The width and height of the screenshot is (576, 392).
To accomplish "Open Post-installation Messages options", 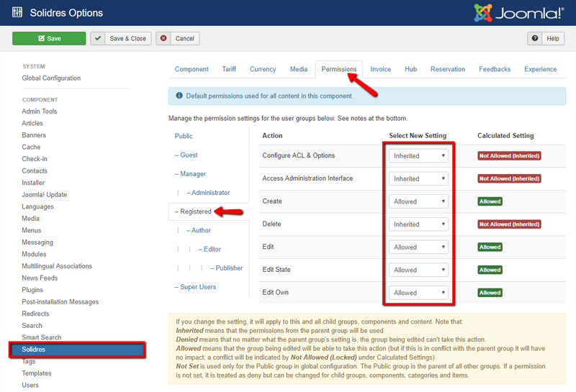I will (60, 301).
